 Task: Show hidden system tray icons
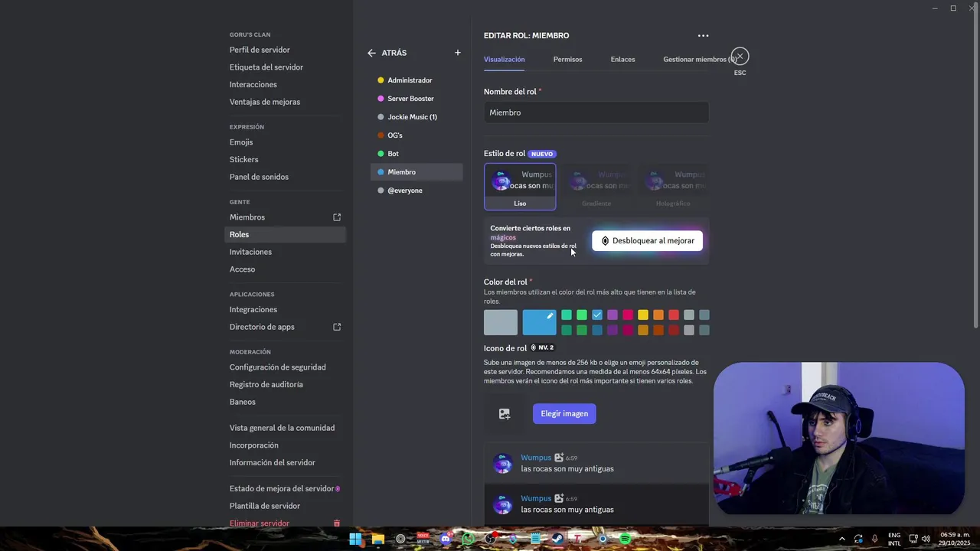tap(842, 539)
